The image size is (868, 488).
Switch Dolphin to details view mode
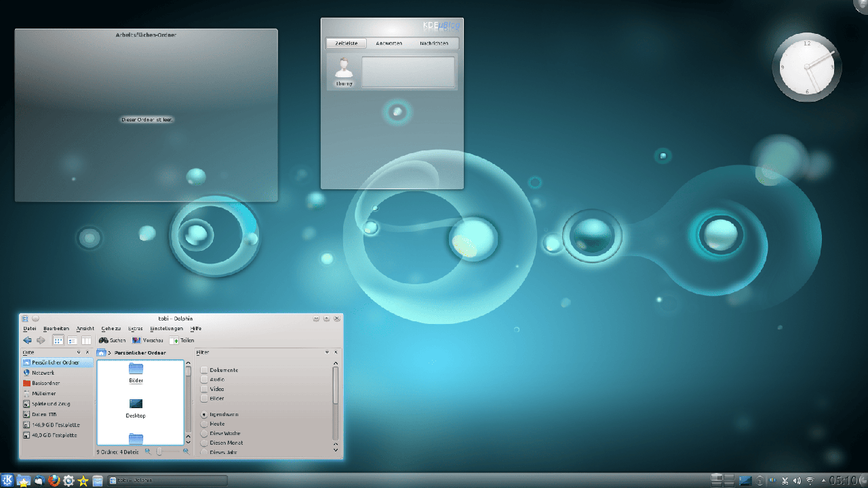[x=73, y=340]
